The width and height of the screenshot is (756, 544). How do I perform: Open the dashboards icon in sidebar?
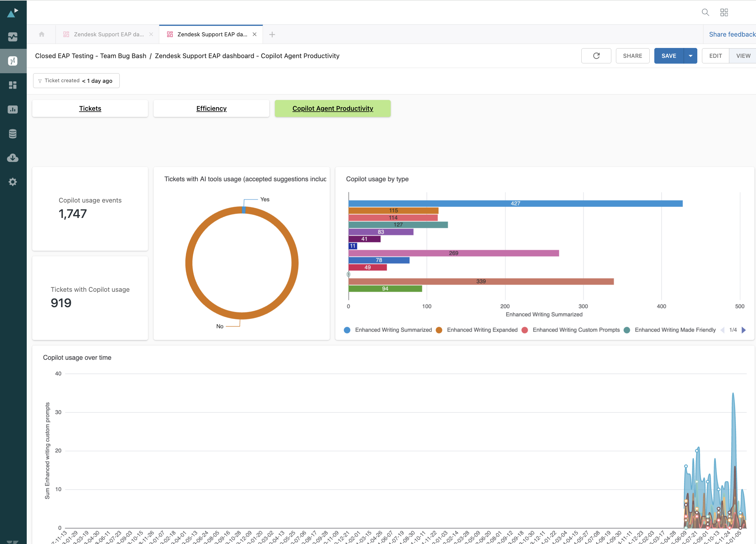[13, 85]
